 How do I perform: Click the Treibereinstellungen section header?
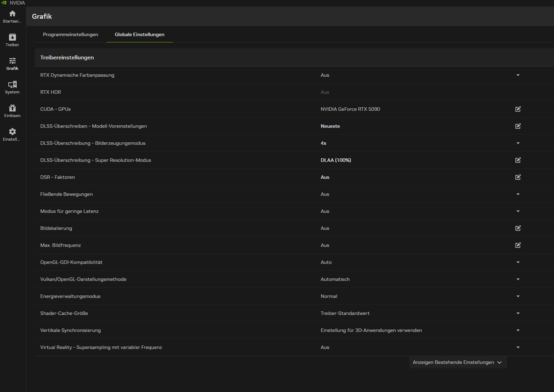pyautogui.click(x=67, y=57)
